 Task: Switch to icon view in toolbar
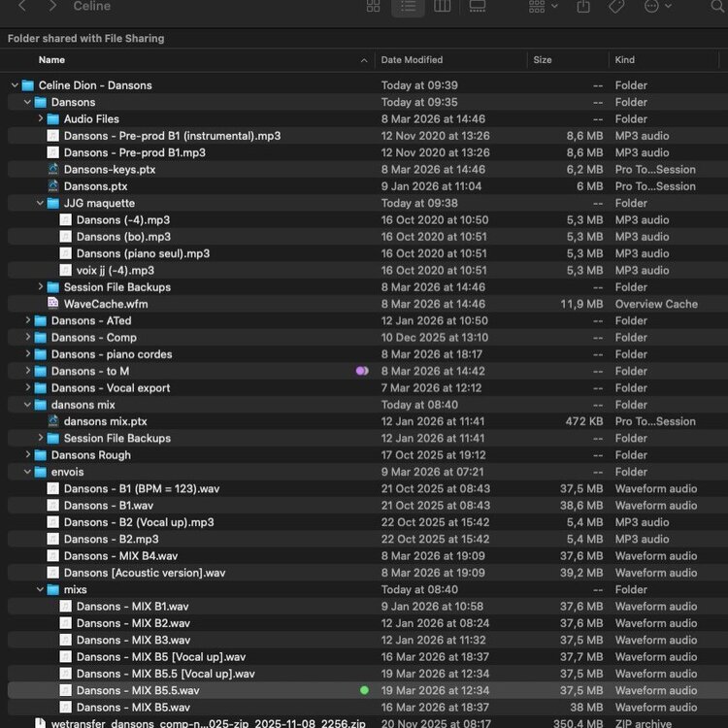[x=373, y=7]
